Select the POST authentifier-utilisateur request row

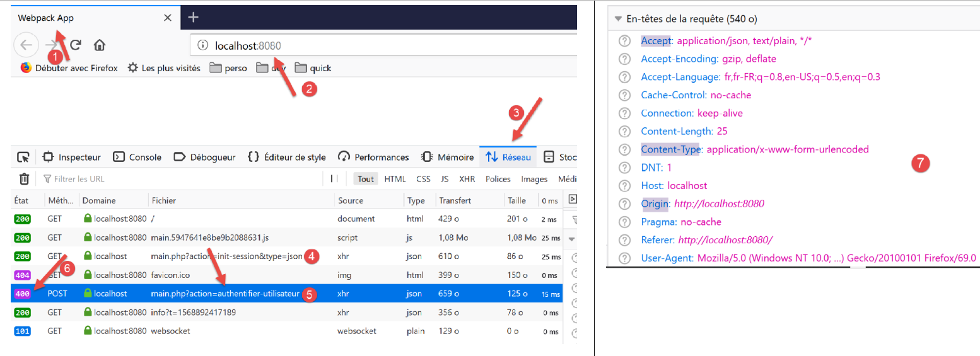click(224, 294)
